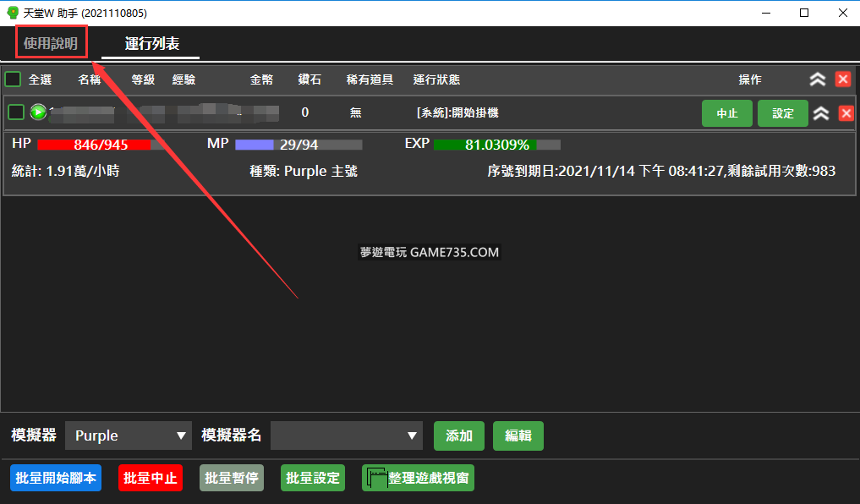Click the red X icon in the header row
The width and height of the screenshot is (860, 504).
pos(843,79)
